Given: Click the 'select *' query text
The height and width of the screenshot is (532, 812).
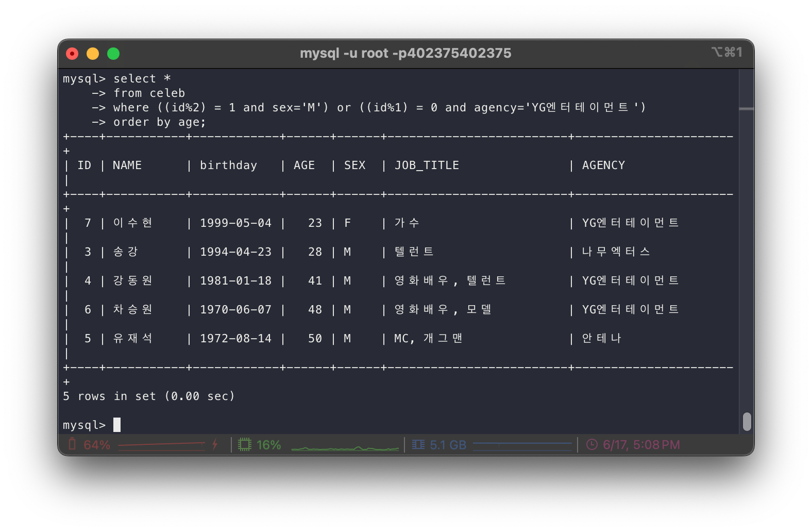Looking at the screenshot, I should tap(142, 78).
